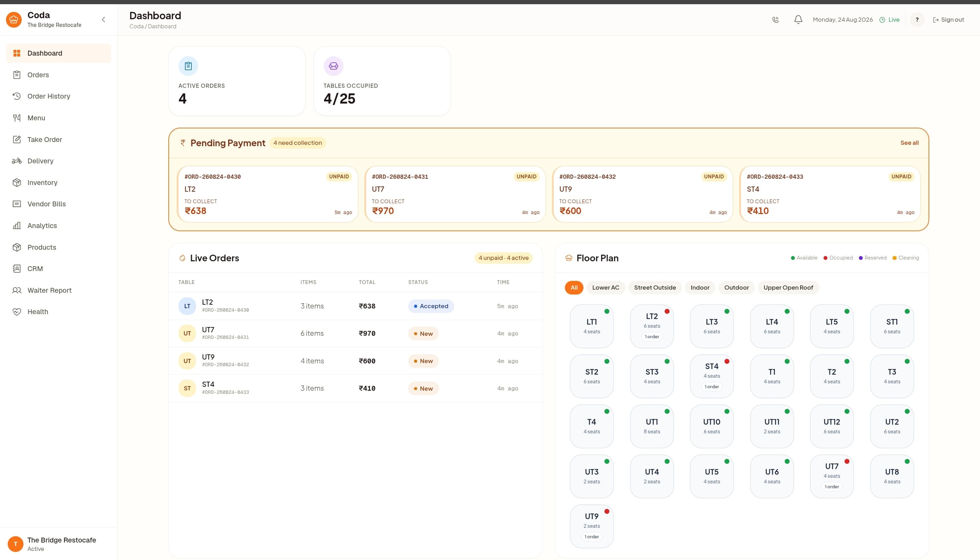The height and width of the screenshot is (560, 980).
Task: Open Order History page
Action: pos(58,96)
